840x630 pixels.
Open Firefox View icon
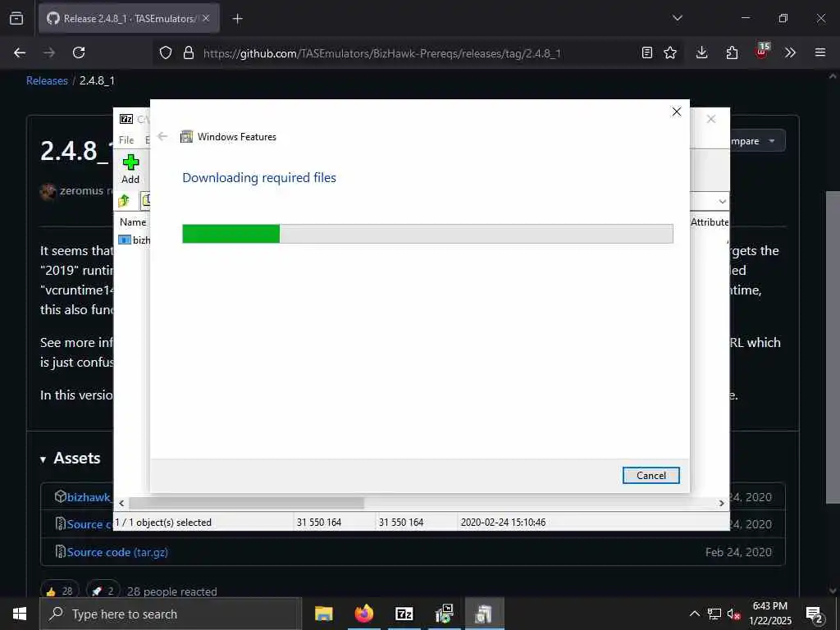pyautogui.click(x=16, y=18)
